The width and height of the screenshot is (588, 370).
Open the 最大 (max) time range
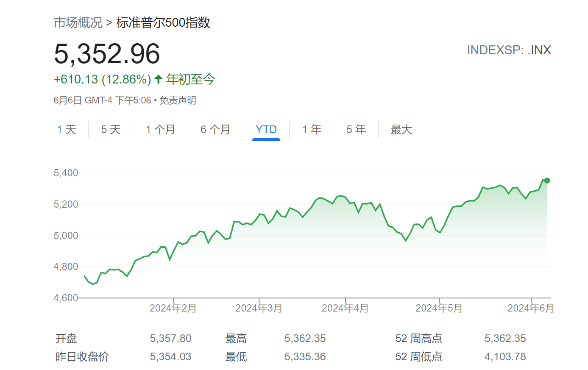[401, 129]
